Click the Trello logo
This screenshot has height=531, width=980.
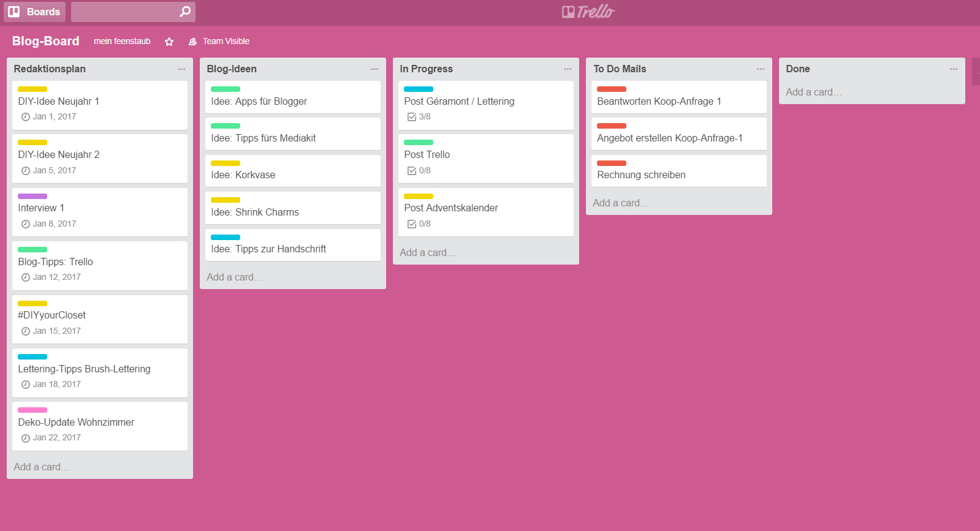click(x=588, y=12)
